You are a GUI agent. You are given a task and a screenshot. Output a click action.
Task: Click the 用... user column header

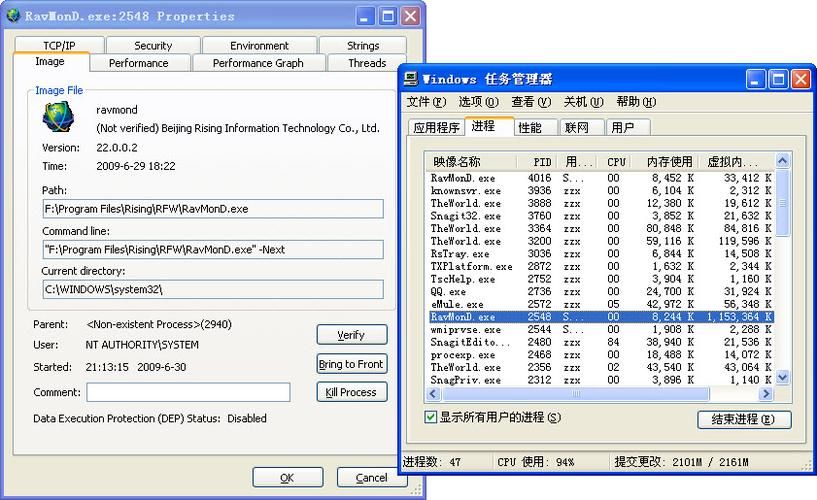(577, 162)
